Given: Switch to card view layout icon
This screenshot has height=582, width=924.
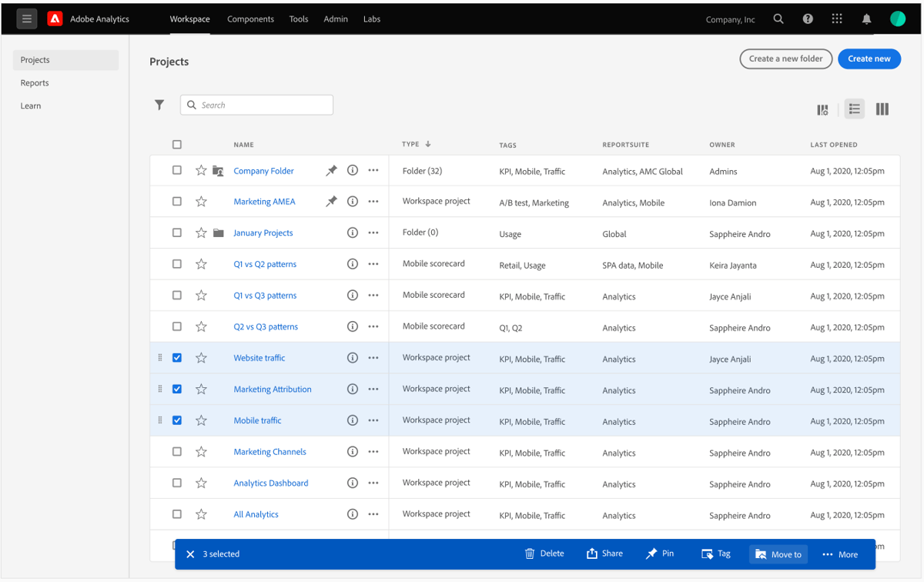Looking at the screenshot, I should pos(822,109).
